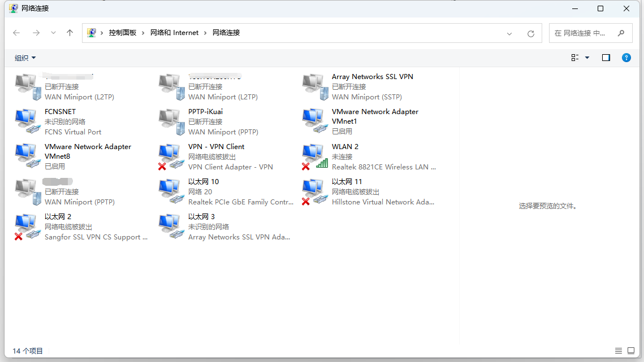Select FCNSNET adapter icon
This screenshot has width=644, height=362.
pyautogui.click(x=28, y=121)
